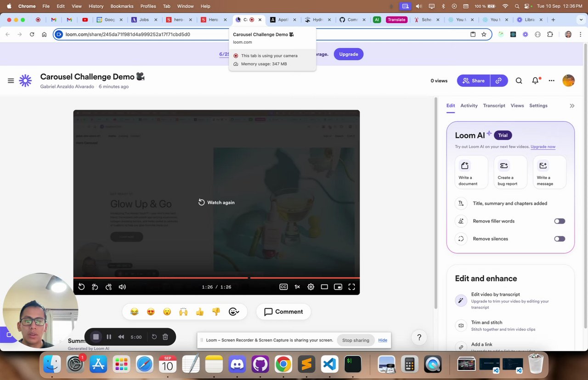This screenshot has width=588, height=380.
Task: Enable picture-in-picture mode
Action: pos(338,287)
